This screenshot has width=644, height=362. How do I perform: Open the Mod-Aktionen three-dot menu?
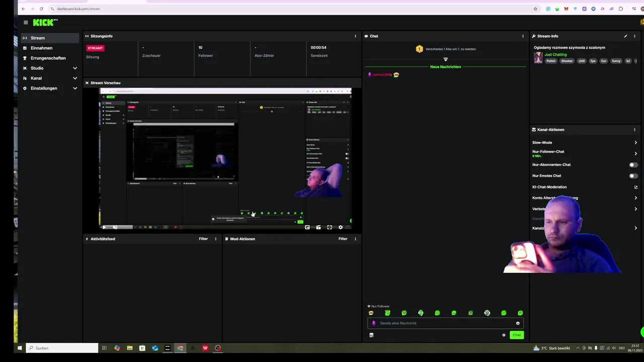click(355, 239)
